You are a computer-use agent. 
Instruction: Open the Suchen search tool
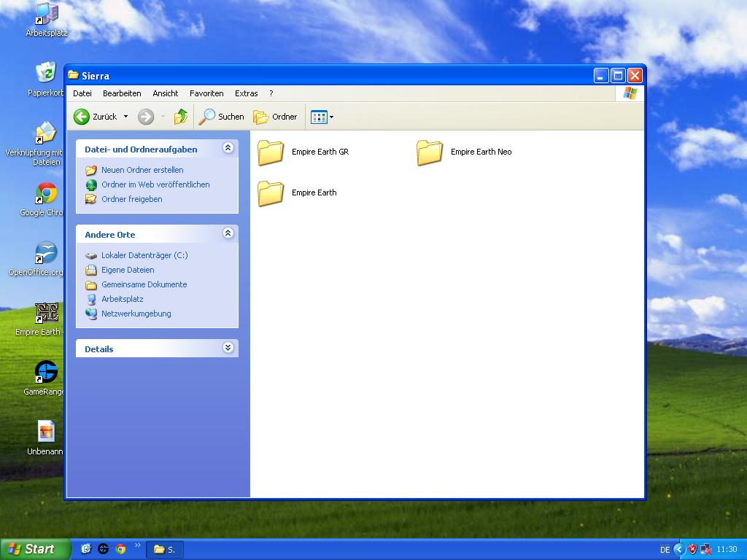tap(222, 117)
